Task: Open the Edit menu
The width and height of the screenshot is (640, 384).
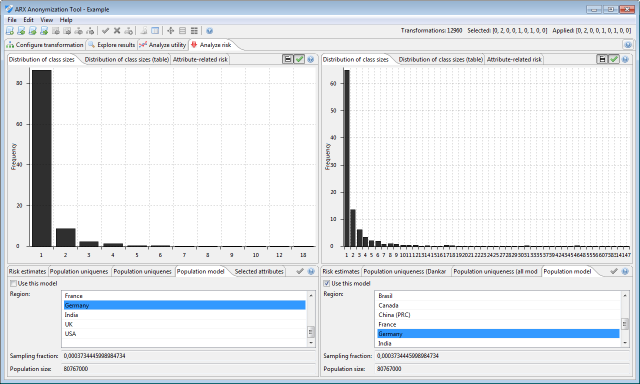Action: tap(28, 20)
